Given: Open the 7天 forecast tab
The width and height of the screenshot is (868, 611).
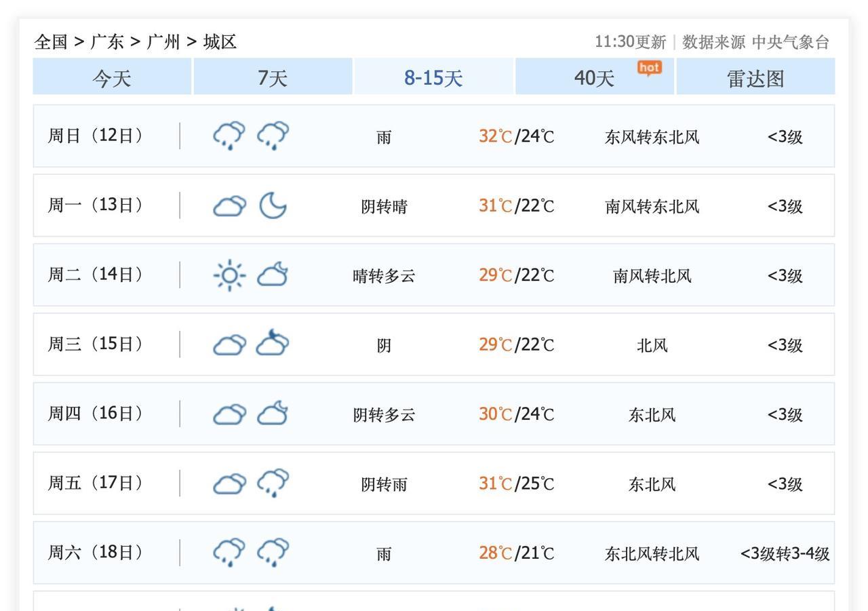Looking at the screenshot, I should coord(273,78).
